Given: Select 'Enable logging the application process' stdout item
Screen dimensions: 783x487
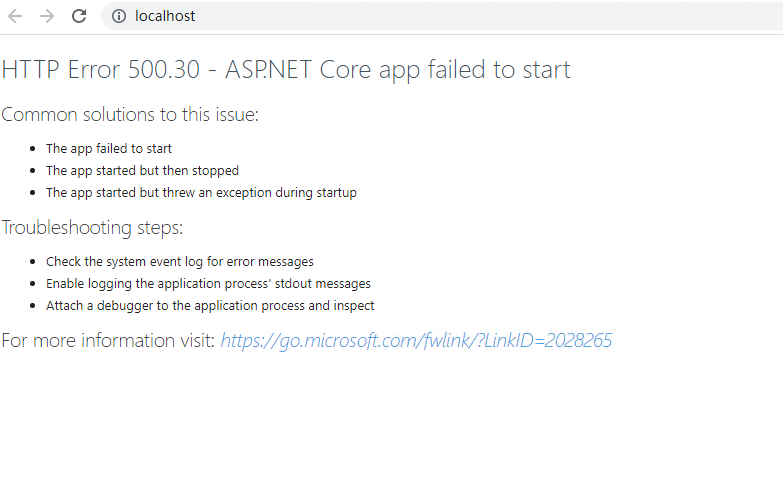Looking at the screenshot, I should 208,284.
